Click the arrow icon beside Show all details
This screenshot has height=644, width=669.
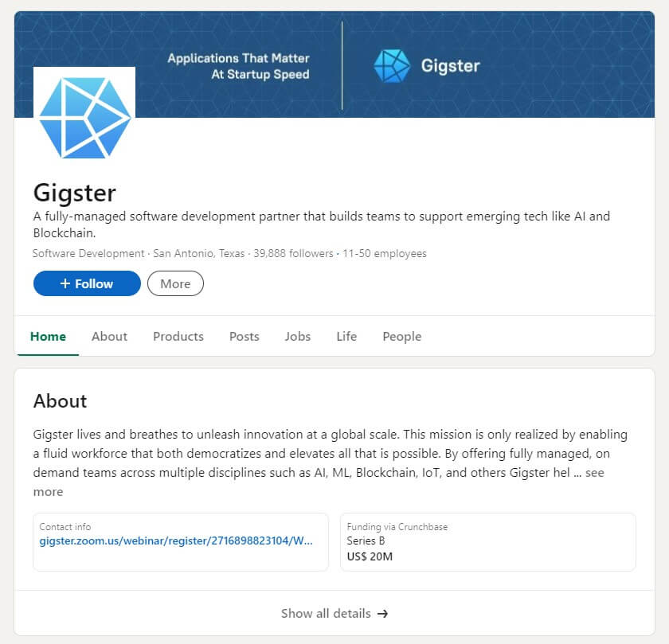click(x=383, y=614)
